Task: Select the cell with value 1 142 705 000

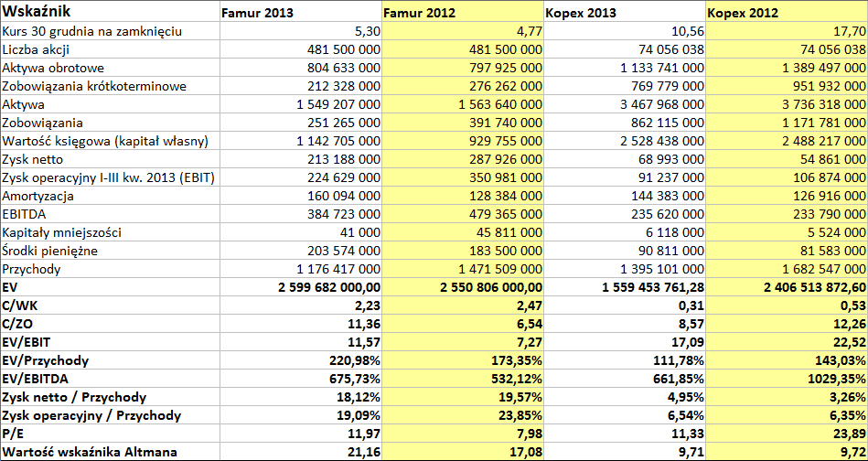Action: (301, 141)
